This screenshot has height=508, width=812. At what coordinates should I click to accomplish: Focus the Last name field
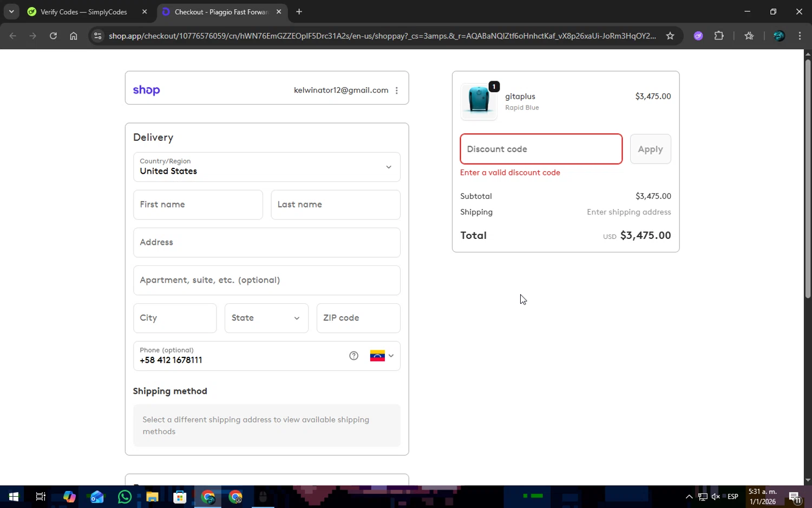pyautogui.click(x=336, y=205)
